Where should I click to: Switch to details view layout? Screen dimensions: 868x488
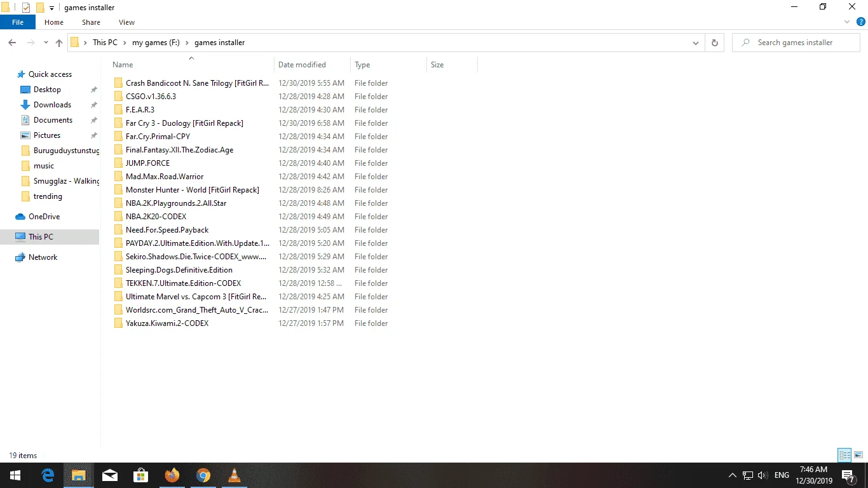tap(844, 455)
